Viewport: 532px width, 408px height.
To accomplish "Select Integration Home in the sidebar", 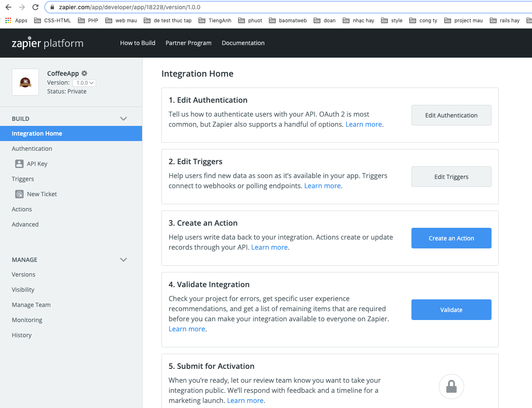I will click(37, 133).
